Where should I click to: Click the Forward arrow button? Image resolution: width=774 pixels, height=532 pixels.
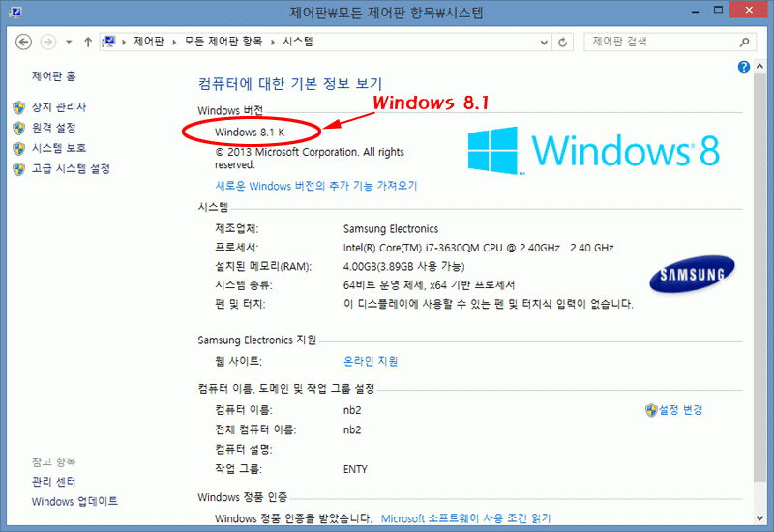click(47, 42)
